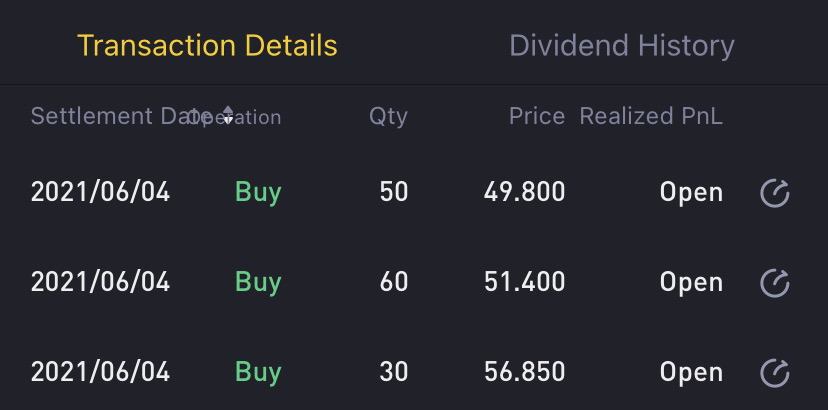Click Open status on the 56.850 row

(691, 372)
